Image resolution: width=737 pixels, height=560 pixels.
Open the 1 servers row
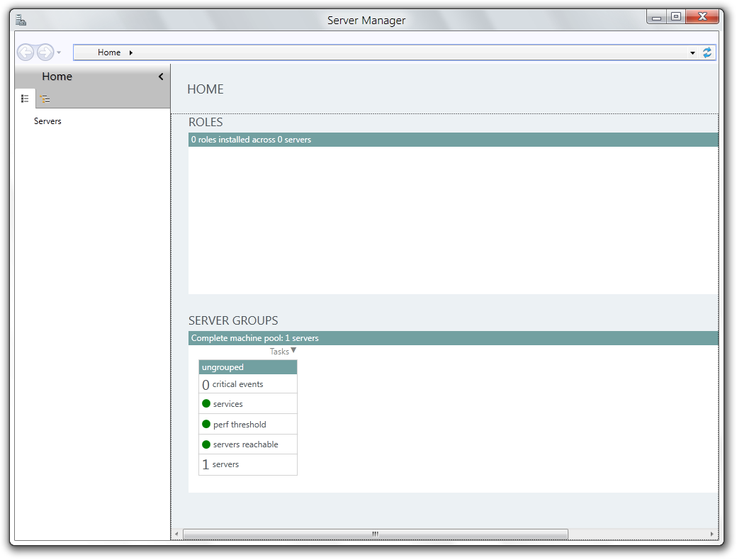[x=248, y=464]
